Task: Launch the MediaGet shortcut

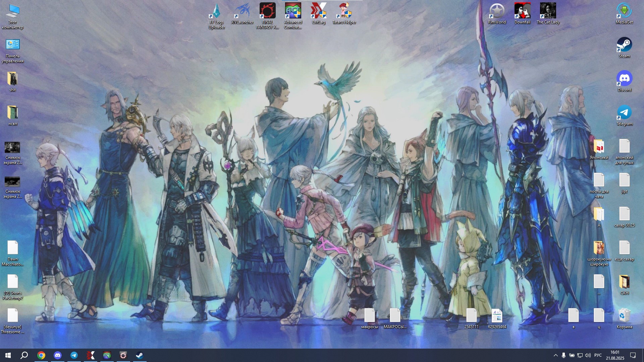Action: (625, 13)
